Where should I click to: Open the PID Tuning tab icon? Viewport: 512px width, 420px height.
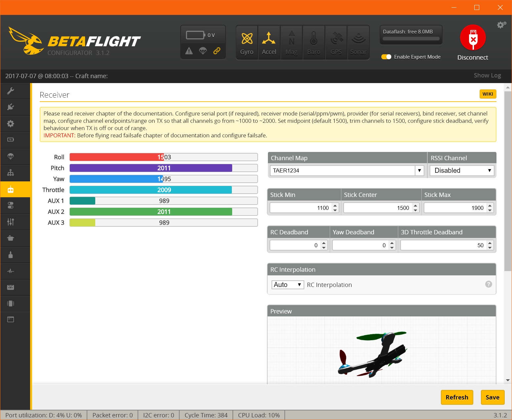11,172
